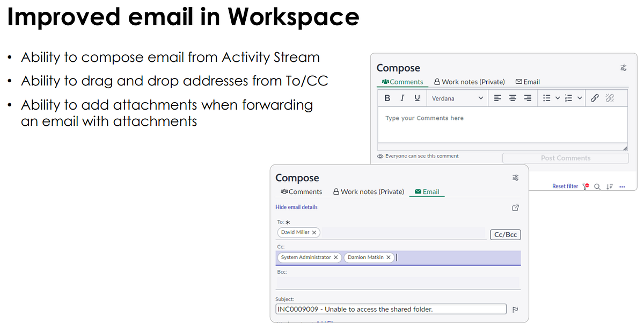Open search from the activity stream icons

pos(598,186)
